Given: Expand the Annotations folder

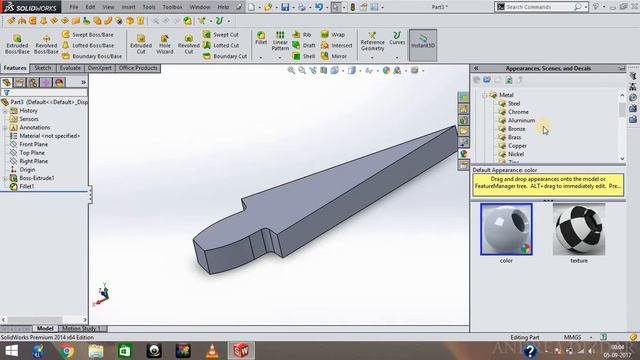Looking at the screenshot, I should tap(4, 128).
